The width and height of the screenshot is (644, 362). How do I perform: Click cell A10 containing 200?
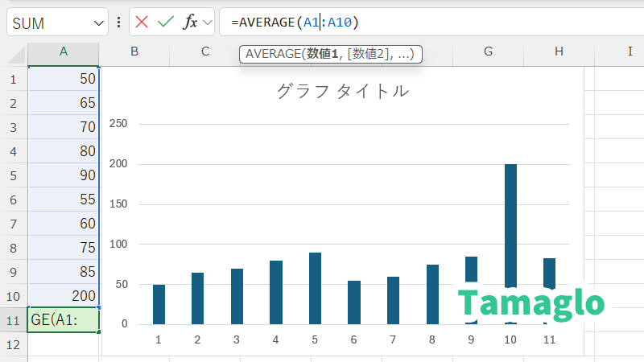point(64,295)
